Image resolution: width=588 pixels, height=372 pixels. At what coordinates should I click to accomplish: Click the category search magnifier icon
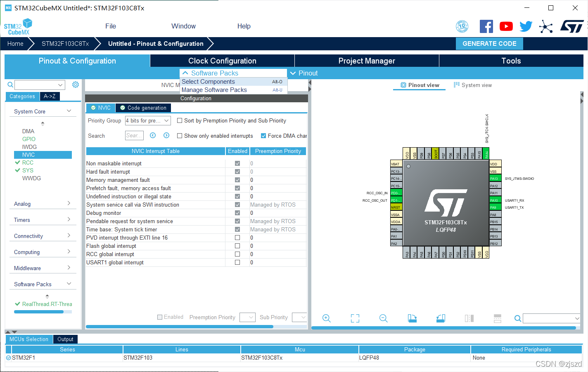coord(10,85)
